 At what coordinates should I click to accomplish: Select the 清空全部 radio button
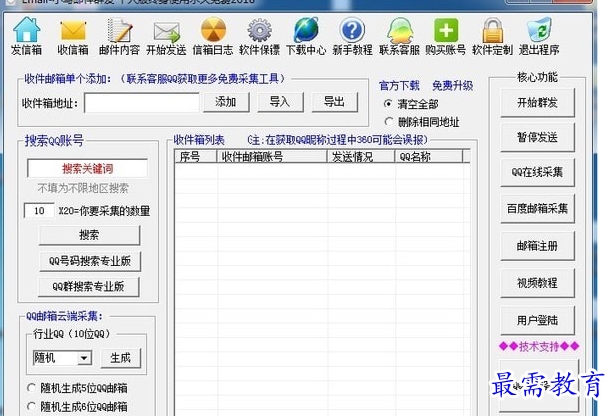[388, 104]
